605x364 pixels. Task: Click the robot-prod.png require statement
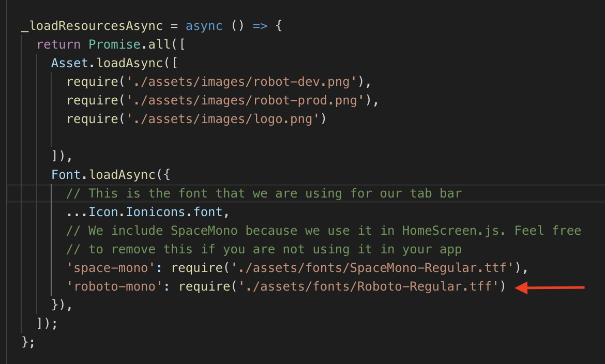[x=217, y=100]
